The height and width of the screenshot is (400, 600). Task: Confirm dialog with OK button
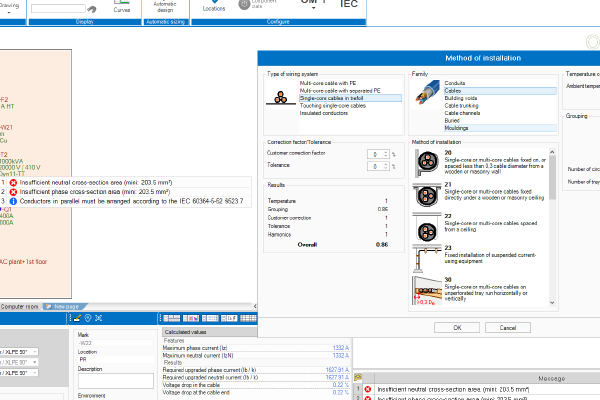coord(458,327)
